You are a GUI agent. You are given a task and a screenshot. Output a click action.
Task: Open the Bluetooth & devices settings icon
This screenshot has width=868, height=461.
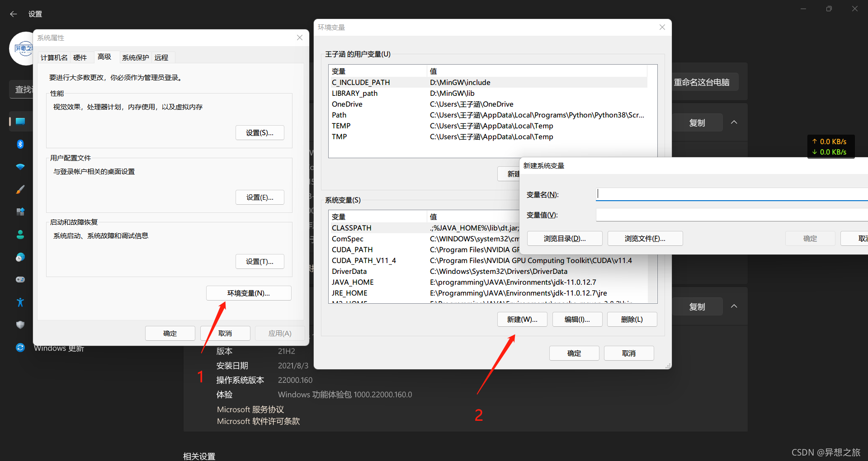[x=20, y=144]
